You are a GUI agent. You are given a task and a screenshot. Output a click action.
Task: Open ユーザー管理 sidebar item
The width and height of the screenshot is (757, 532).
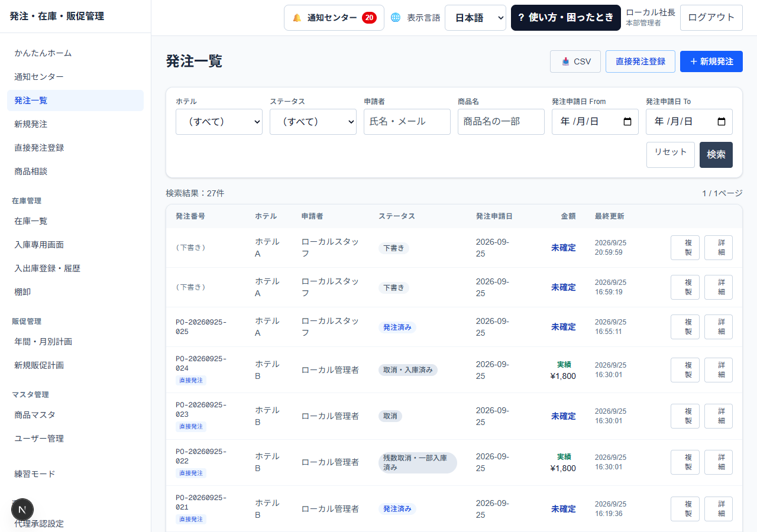click(75, 439)
